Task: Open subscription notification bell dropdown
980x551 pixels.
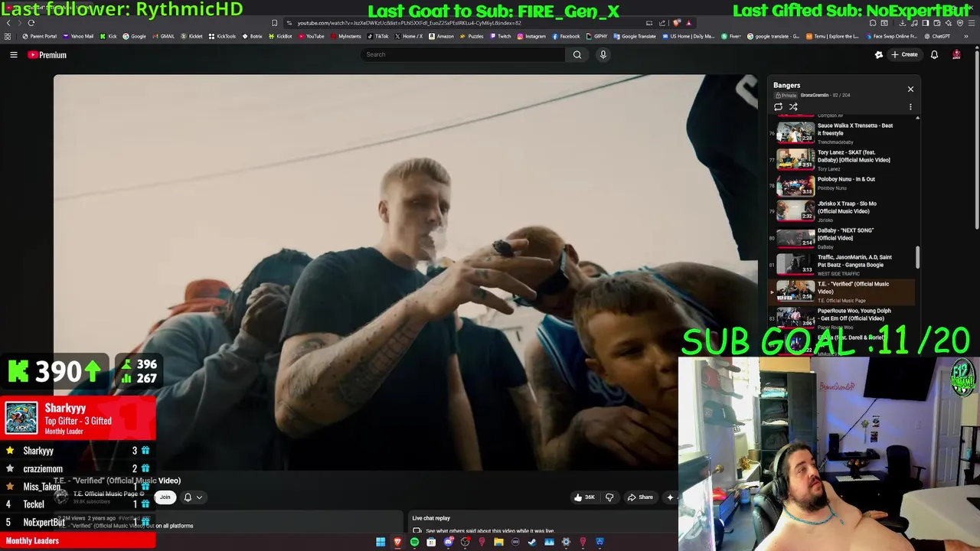Action: [x=193, y=497]
